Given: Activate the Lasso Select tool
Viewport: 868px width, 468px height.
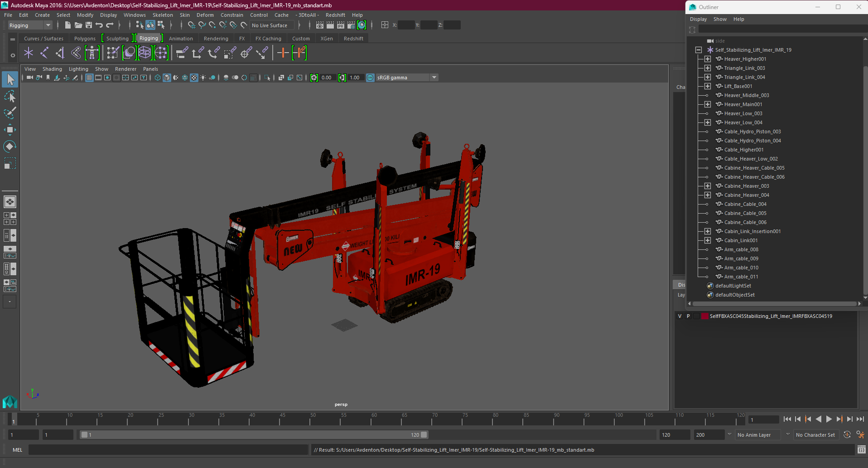Looking at the screenshot, I should [x=10, y=97].
